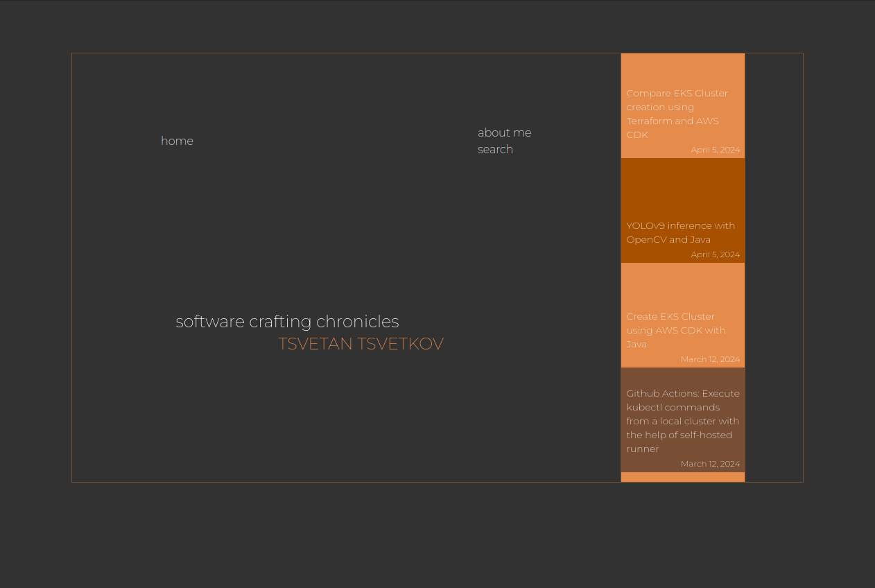Screen dimensions: 875x588
Task: Open the "search" page
Action: (x=495, y=149)
